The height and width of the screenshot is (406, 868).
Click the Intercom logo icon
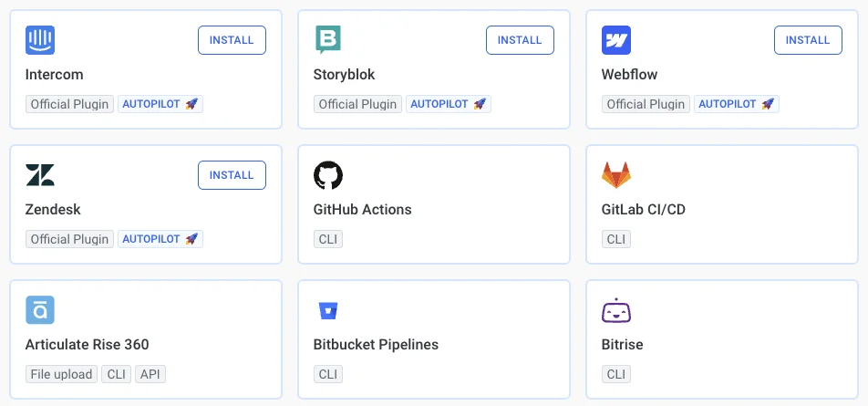40,40
